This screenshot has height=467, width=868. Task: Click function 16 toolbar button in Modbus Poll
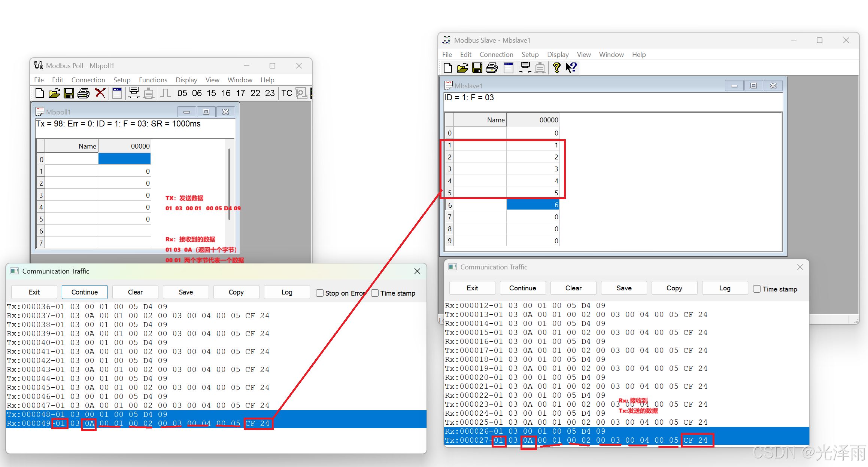pyautogui.click(x=226, y=93)
